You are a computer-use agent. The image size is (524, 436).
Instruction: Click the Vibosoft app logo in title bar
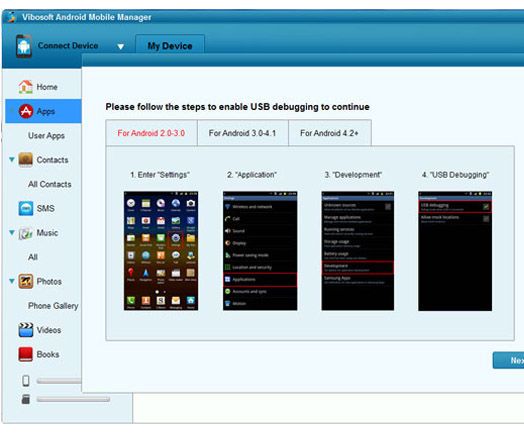click(12, 17)
